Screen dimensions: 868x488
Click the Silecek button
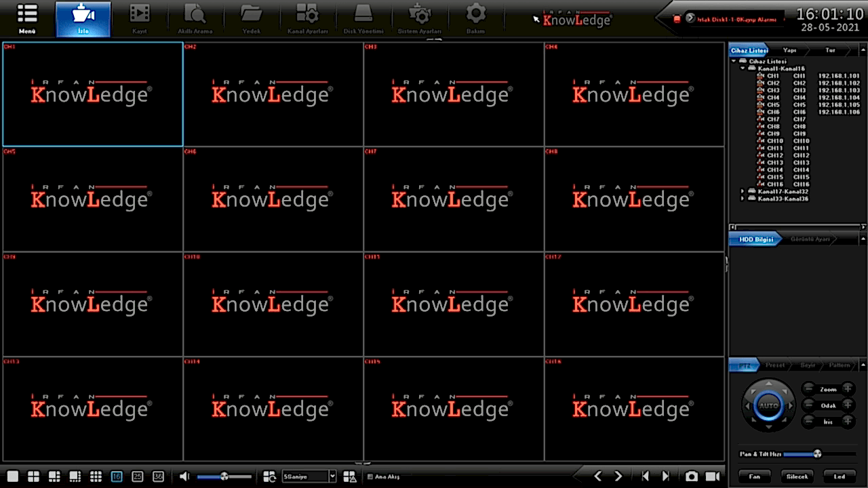797,476
